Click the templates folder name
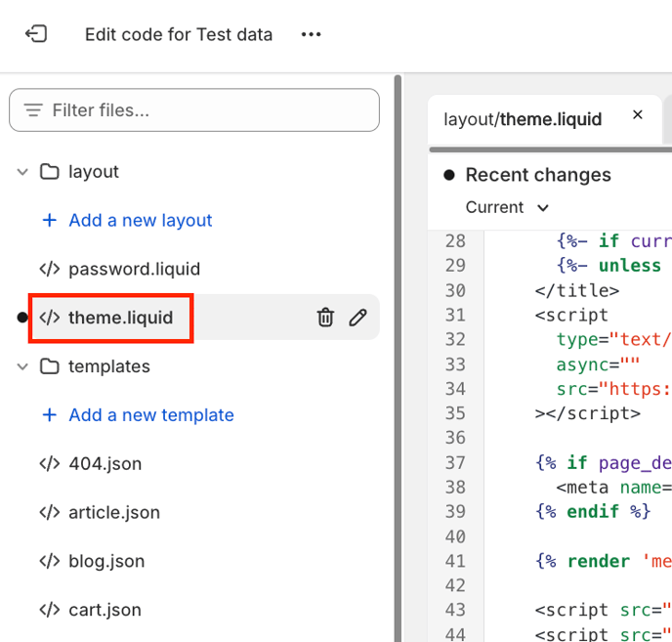 coord(109,366)
